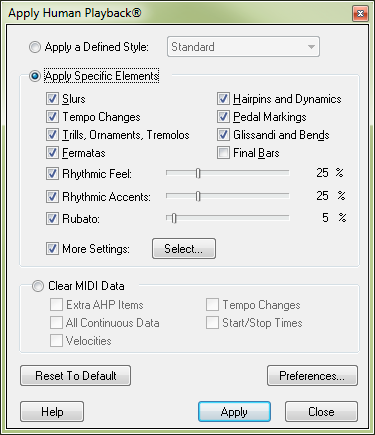375x435 pixels.
Task: Toggle the Rhythmic Feel checkbox
Action: (x=52, y=174)
